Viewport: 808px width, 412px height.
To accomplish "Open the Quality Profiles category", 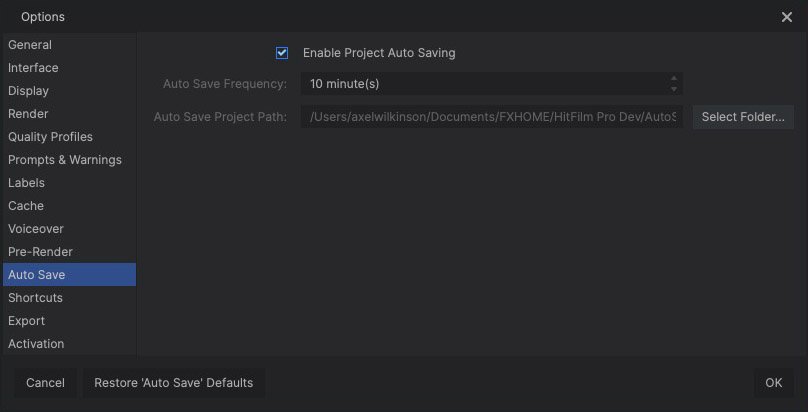I will [x=50, y=137].
